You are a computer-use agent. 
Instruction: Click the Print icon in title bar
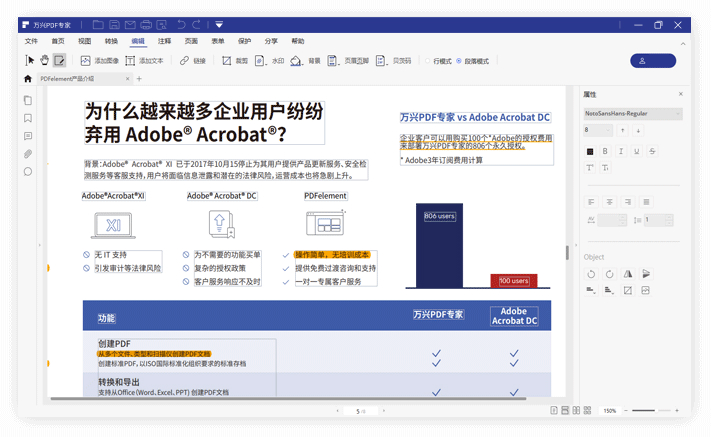coord(146,25)
